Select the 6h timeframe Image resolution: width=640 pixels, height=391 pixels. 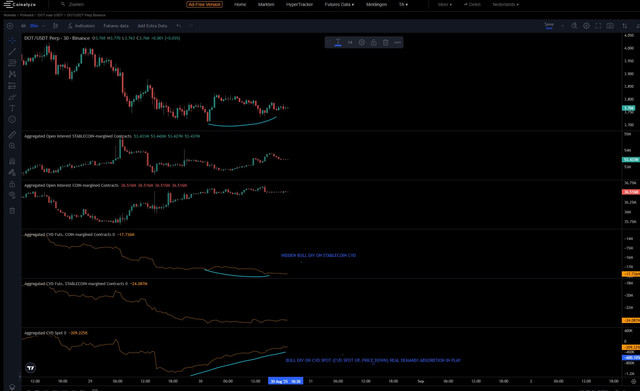24,26
